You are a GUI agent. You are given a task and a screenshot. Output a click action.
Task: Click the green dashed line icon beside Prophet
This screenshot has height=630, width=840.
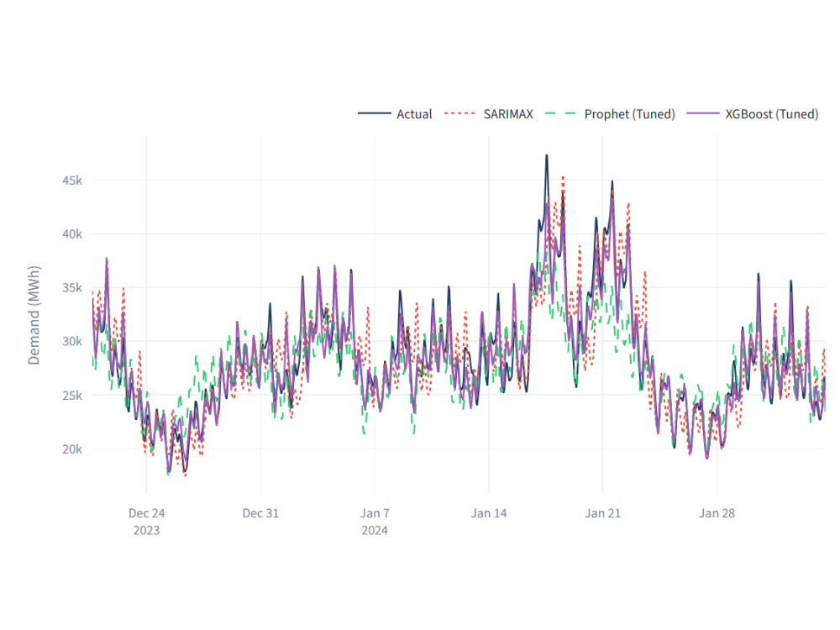pos(559,113)
